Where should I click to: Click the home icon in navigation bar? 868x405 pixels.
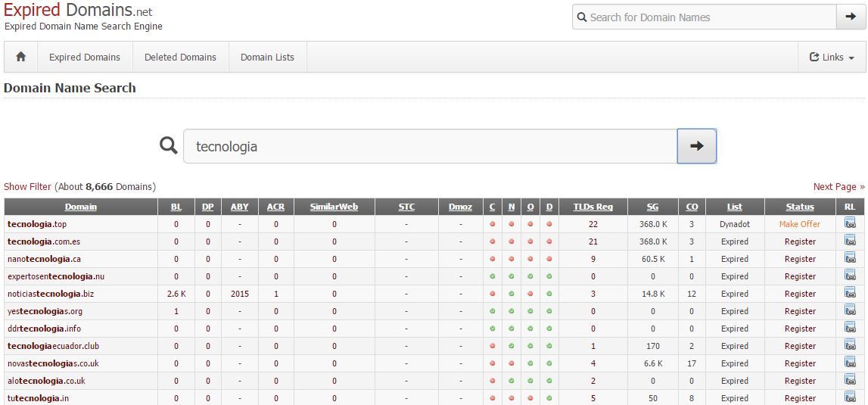[21, 57]
